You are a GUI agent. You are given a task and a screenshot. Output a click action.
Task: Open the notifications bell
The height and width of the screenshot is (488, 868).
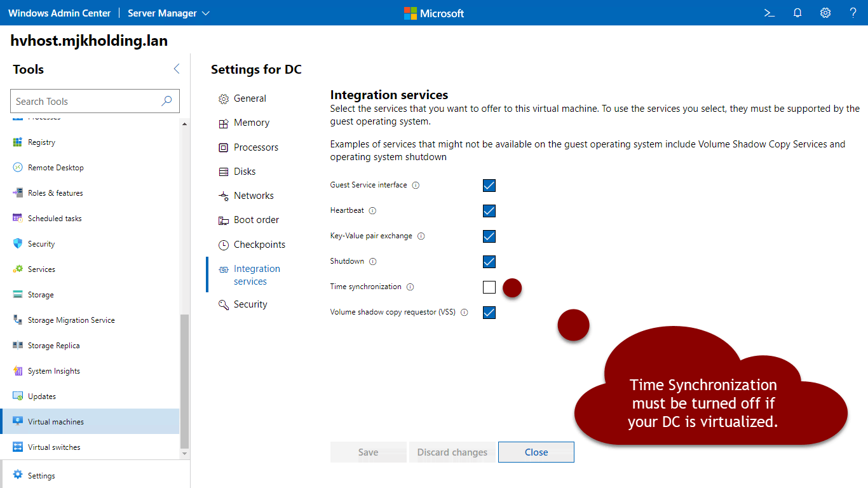click(x=797, y=13)
